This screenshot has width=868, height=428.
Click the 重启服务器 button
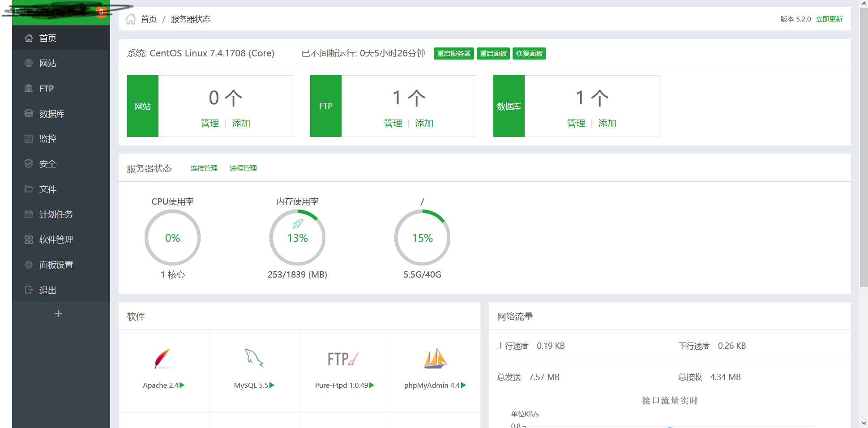coord(453,54)
